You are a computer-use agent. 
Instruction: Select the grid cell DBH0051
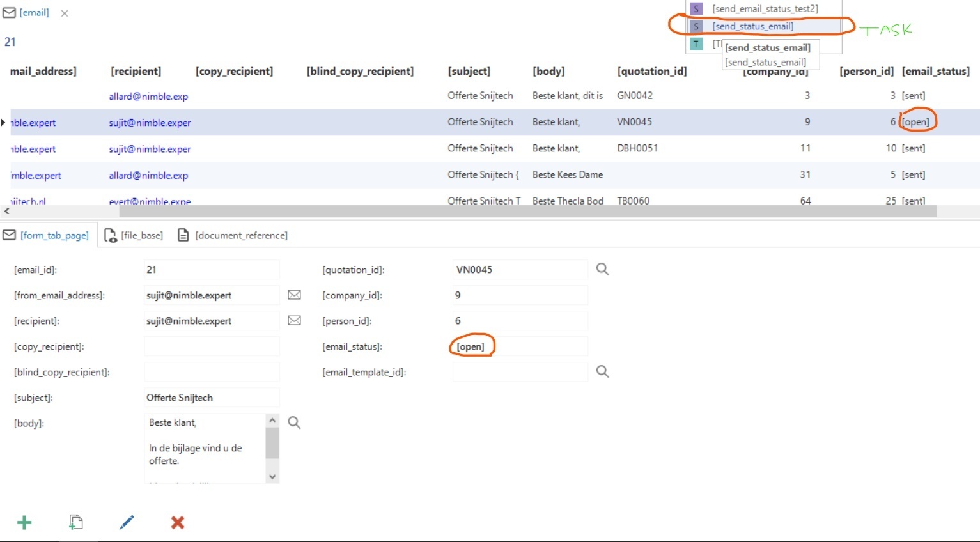click(637, 148)
